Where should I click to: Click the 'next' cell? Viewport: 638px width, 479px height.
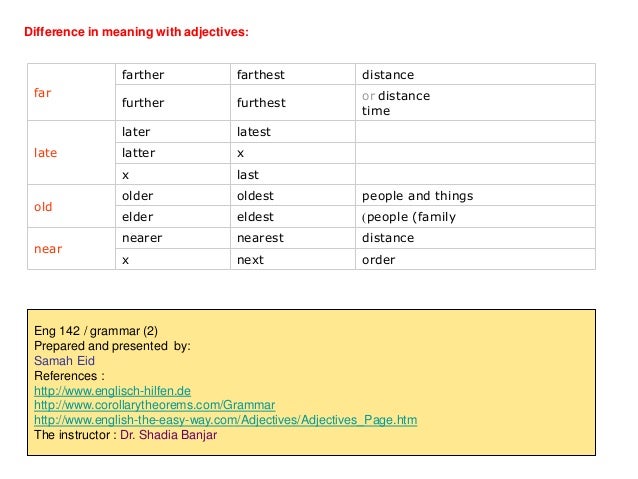click(x=293, y=259)
